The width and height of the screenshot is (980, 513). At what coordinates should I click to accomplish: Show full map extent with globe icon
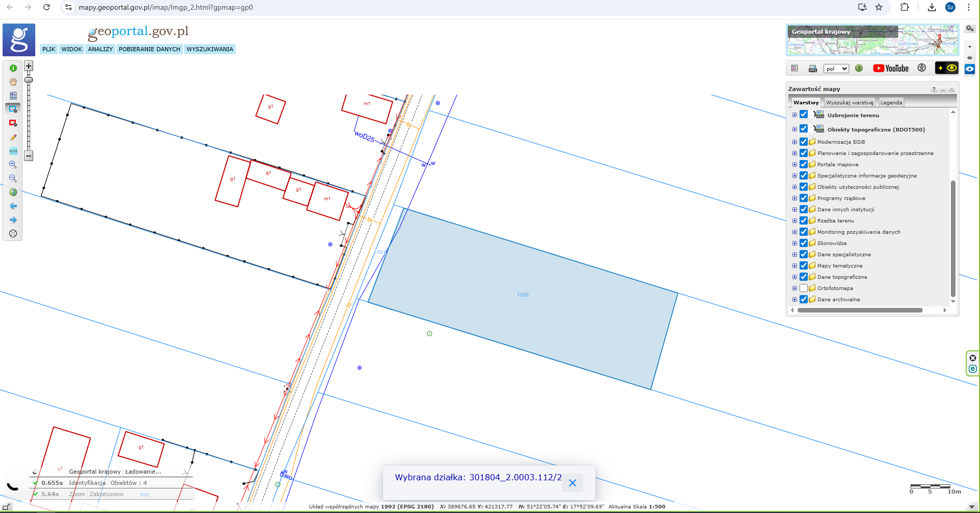pos(13,192)
